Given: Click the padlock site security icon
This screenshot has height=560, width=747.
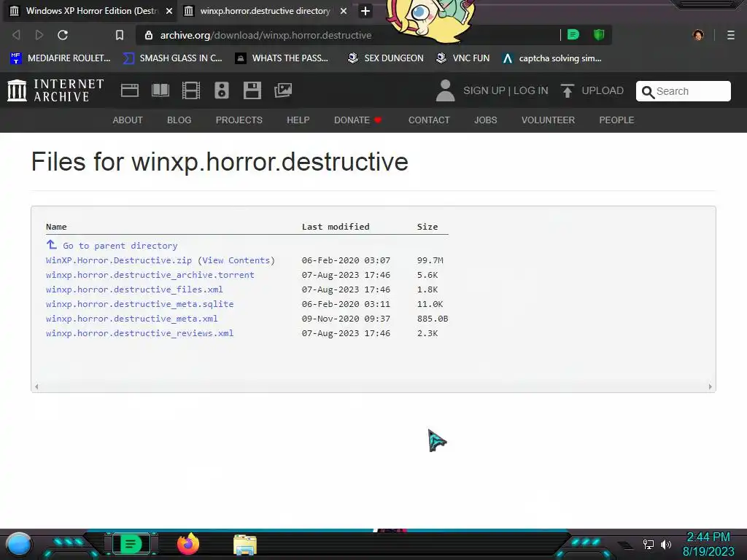Looking at the screenshot, I should (149, 35).
